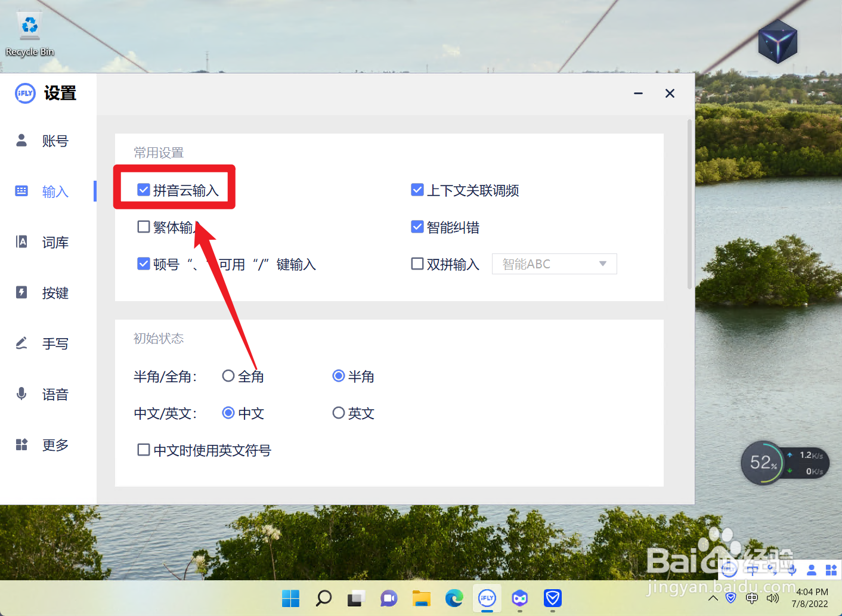Open the Chat camera icon on taskbar
The width and height of the screenshot is (842, 616).
(x=389, y=598)
